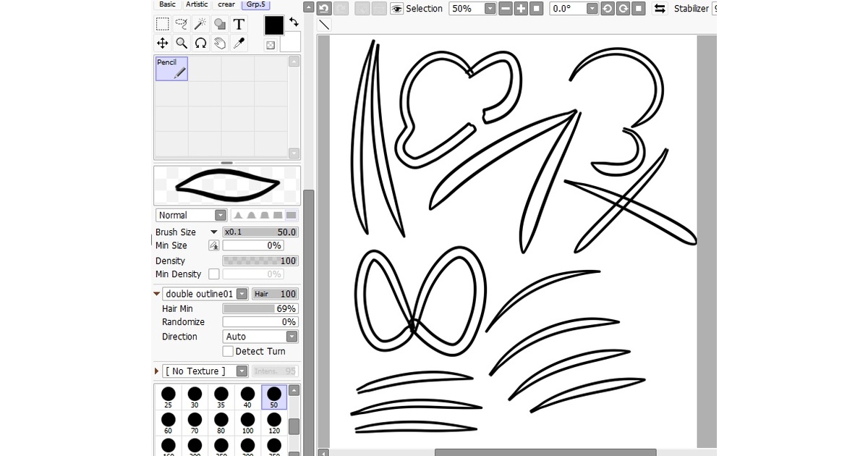868x456 pixels.
Task: Click the black foreground color swatch
Action: [274, 25]
